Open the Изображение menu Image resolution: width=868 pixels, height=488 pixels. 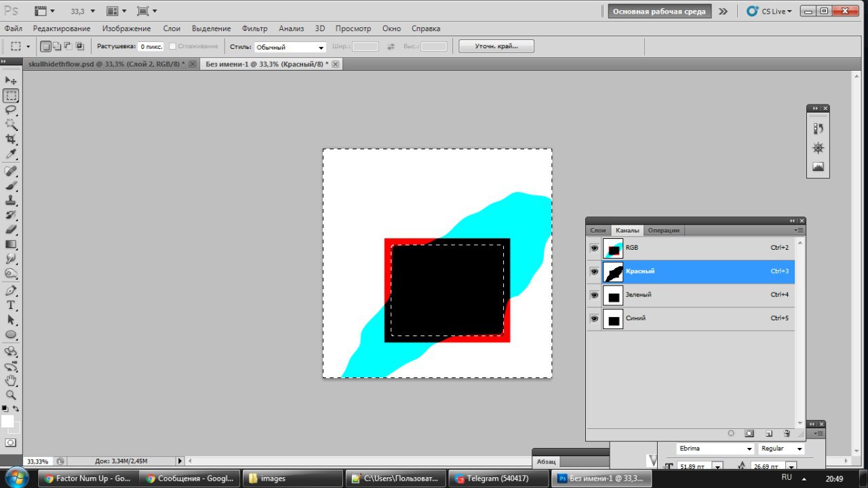coord(126,29)
